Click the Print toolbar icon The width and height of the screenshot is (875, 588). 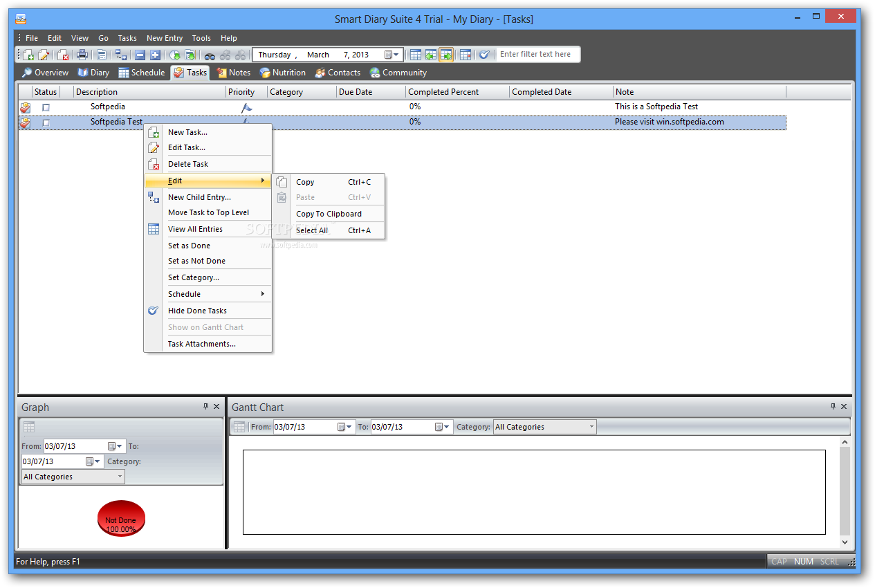[82, 55]
